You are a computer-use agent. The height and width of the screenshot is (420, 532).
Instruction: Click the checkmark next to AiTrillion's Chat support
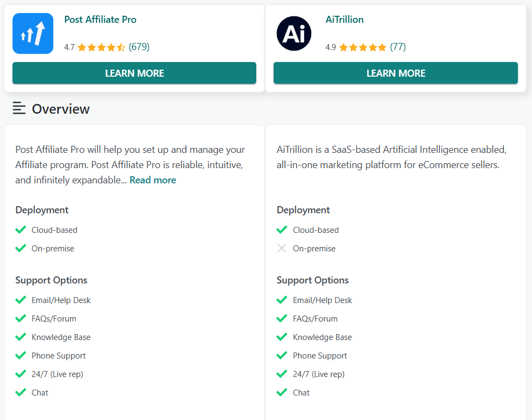[282, 392]
